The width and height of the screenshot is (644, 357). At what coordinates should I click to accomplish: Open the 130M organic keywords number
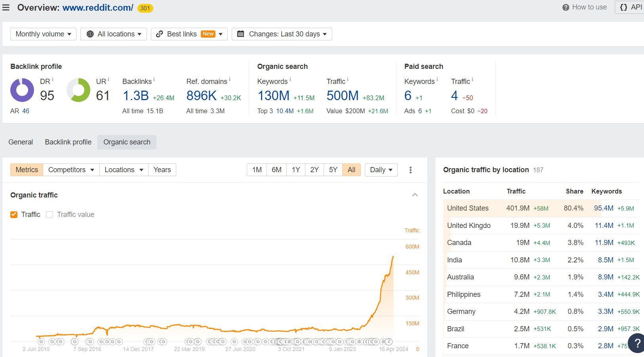pyautogui.click(x=274, y=95)
